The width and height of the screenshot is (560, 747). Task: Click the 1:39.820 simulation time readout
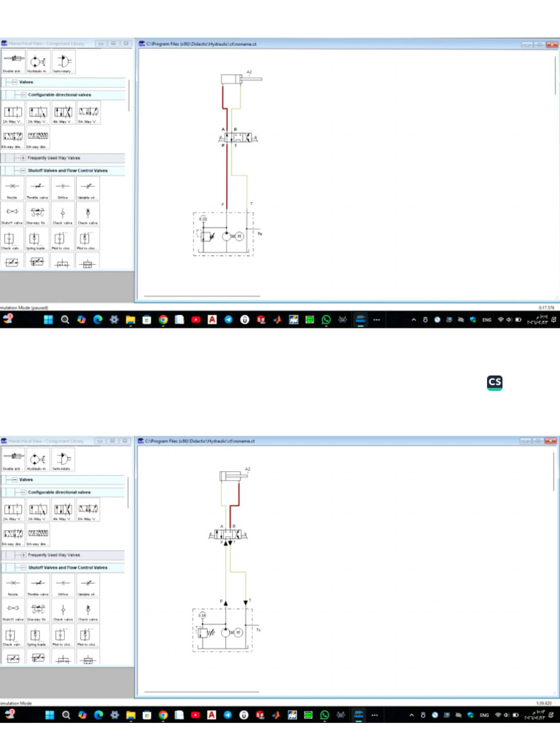[544, 703]
